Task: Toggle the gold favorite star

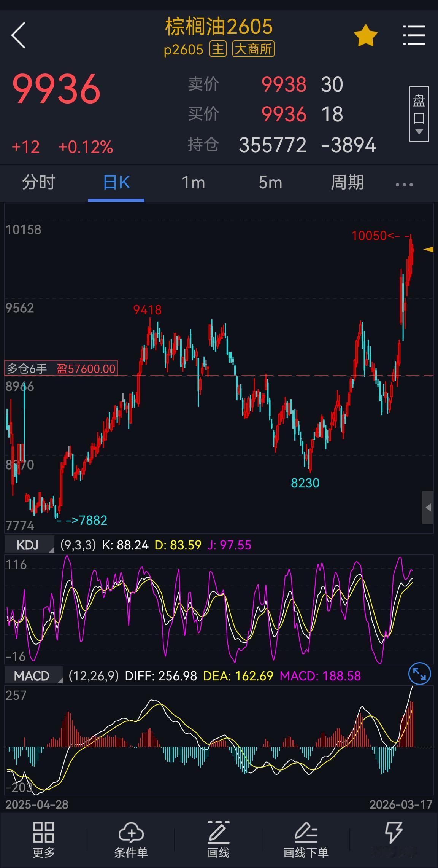Action: pyautogui.click(x=365, y=35)
